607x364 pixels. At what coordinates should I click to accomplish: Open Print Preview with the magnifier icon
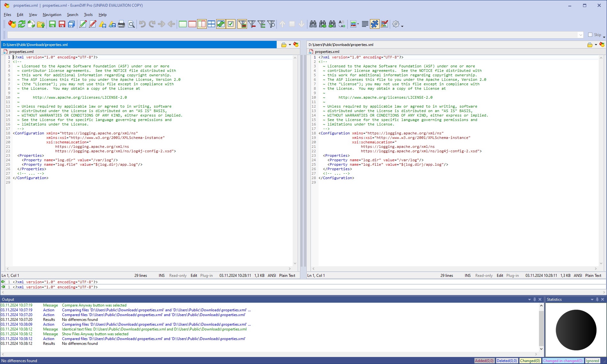(131, 24)
